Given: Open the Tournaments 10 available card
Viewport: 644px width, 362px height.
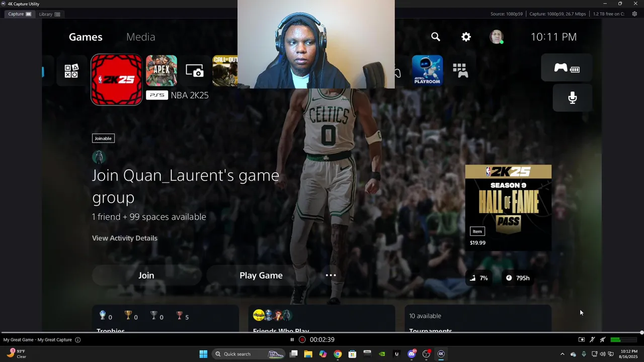Looking at the screenshot, I should (x=477, y=319).
